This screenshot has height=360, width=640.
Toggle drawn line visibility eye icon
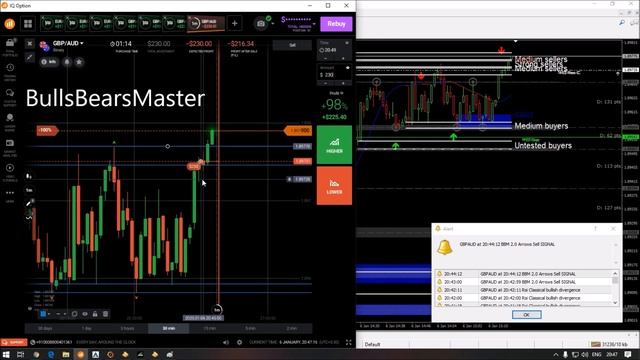[x=85, y=314]
